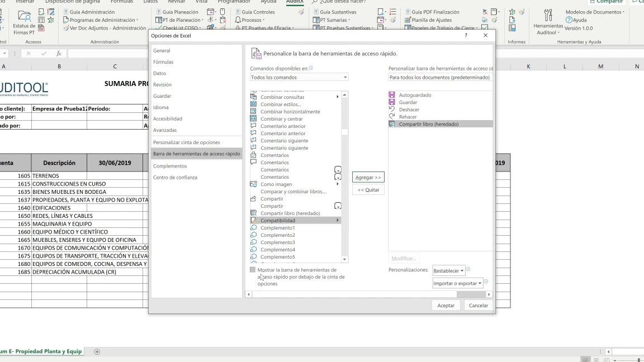Select Comparar y combinar libros... command
The width and height of the screenshot is (644, 362).
pyautogui.click(x=295, y=192)
